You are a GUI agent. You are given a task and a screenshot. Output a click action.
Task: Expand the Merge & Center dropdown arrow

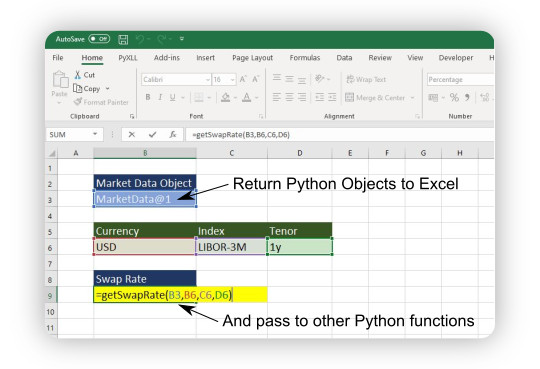tap(412, 98)
